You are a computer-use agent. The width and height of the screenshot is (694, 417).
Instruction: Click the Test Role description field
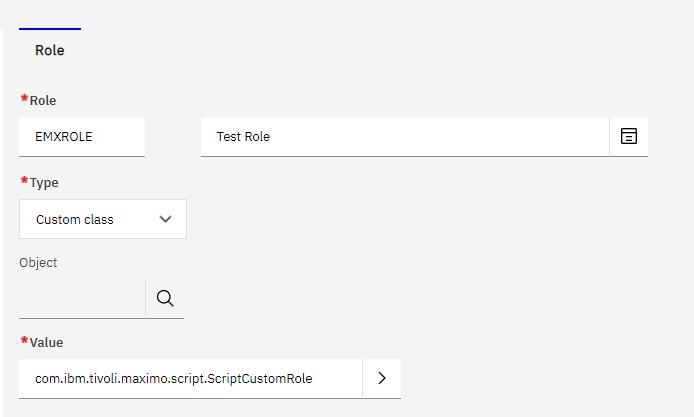(405, 136)
